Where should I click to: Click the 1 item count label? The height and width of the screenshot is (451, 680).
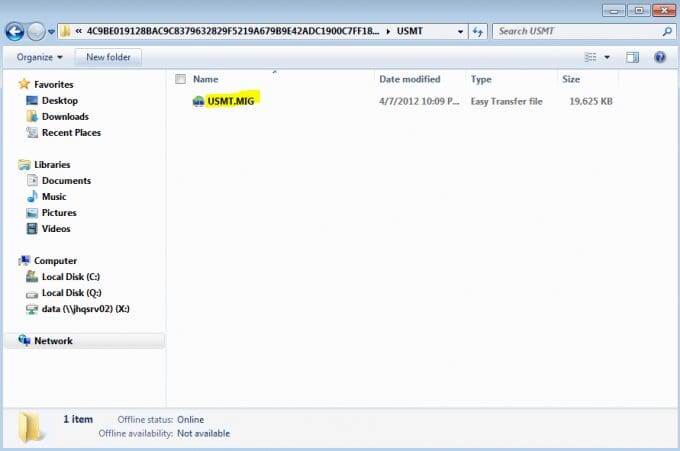pyautogui.click(x=78, y=420)
